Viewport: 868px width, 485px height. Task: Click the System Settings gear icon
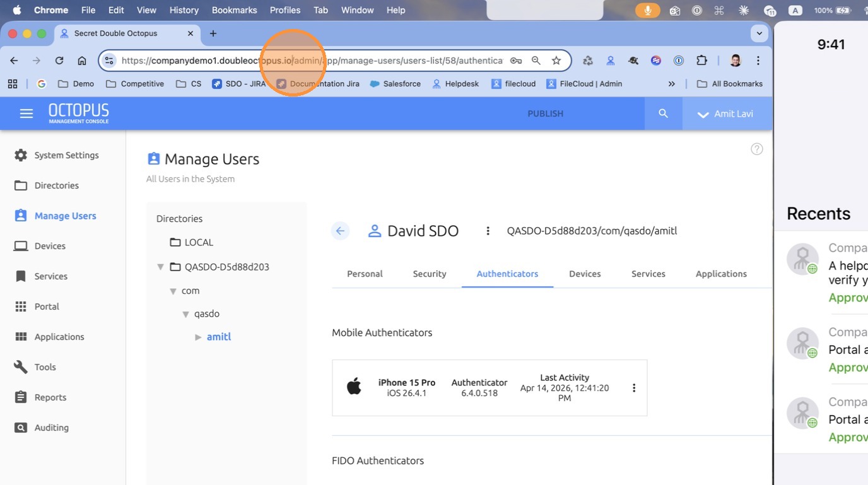click(21, 155)
